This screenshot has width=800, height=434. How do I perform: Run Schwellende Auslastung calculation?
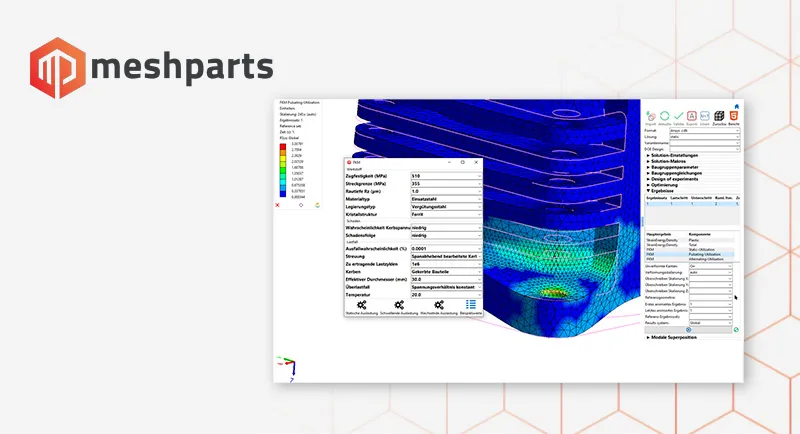399,306
